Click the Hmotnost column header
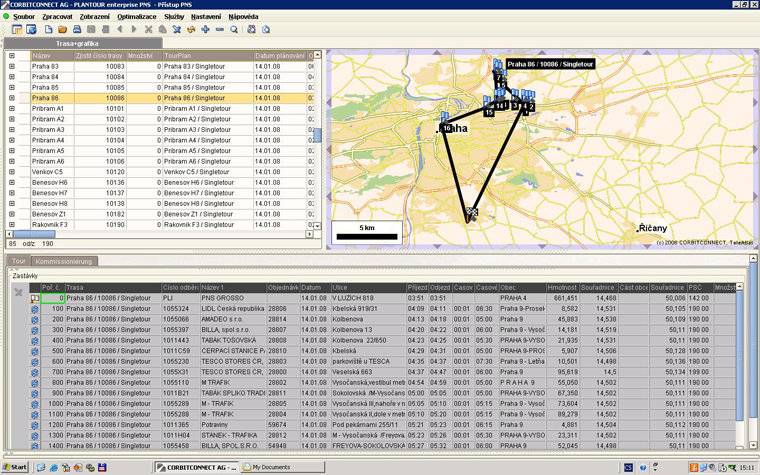The width and height of the screenshot is (760, 475). click(x=562, y=287)
